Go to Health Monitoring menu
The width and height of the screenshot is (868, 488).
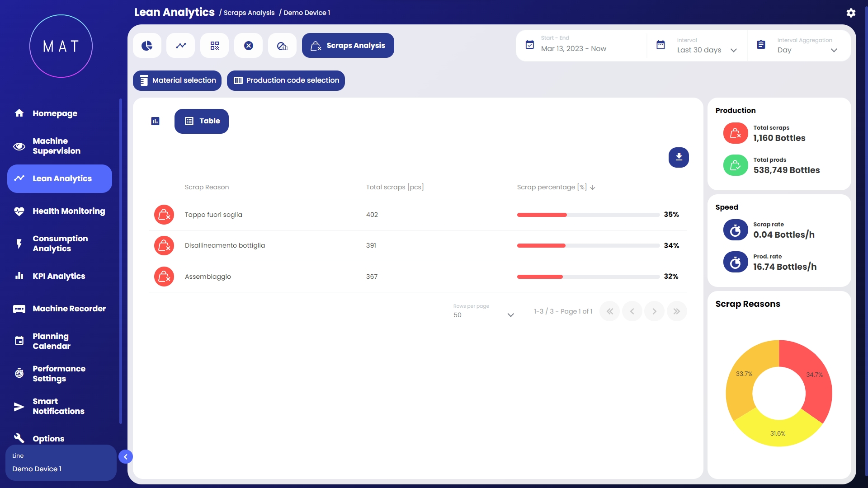point(68,211)
